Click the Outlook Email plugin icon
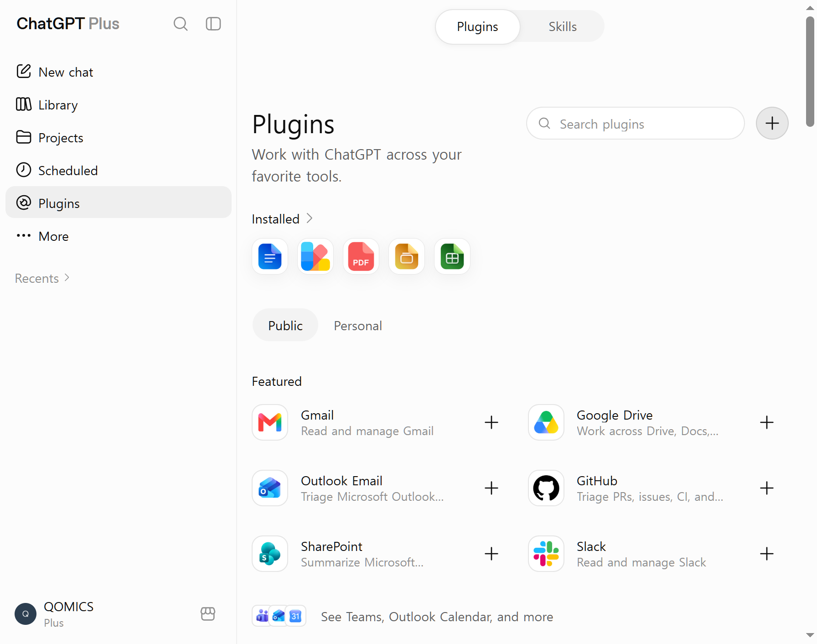The width and height of the screenshot is (817, 644). 270,488
